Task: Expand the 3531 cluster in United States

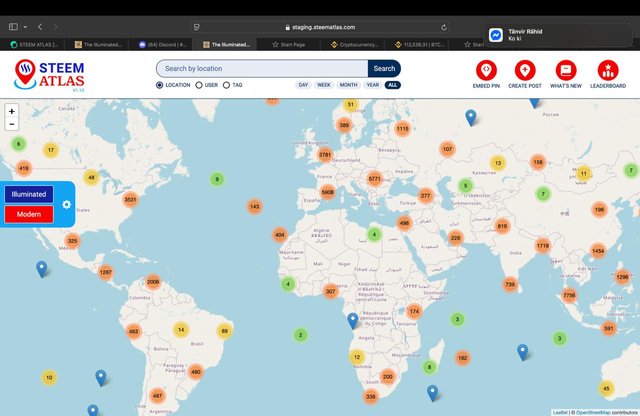Action: tap(130, 200)
